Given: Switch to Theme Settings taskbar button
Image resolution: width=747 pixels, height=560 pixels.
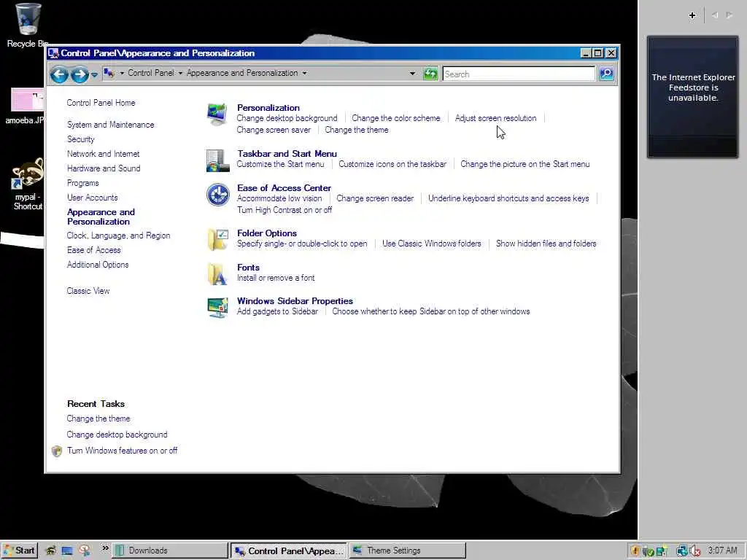Looking at the screenshot, I should 408,551.
